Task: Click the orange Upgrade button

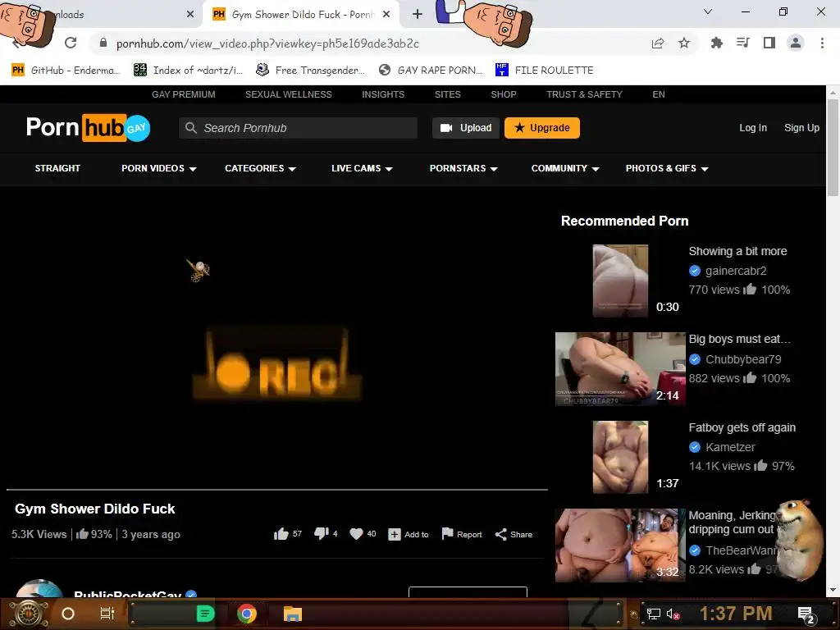Action: [x=541, y=128]
